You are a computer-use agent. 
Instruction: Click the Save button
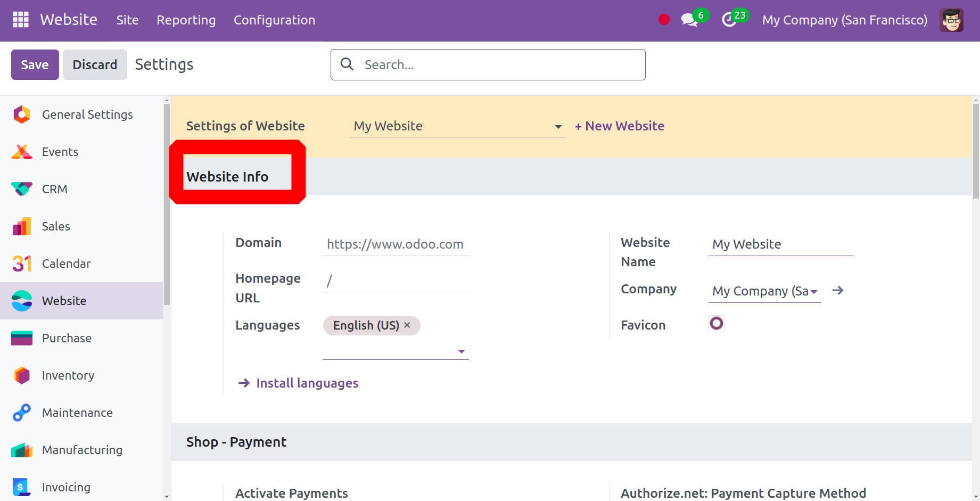click(35, 65)
